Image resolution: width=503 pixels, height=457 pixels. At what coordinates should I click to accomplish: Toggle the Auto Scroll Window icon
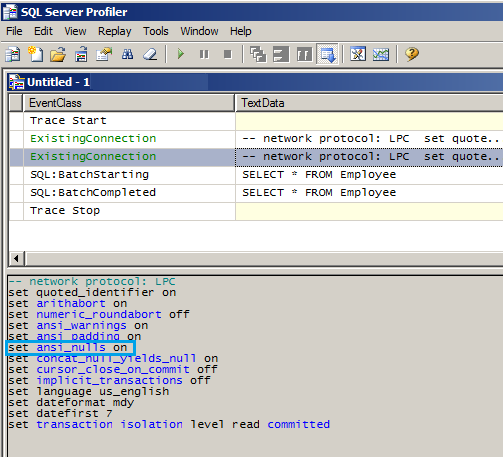point(327,54)
